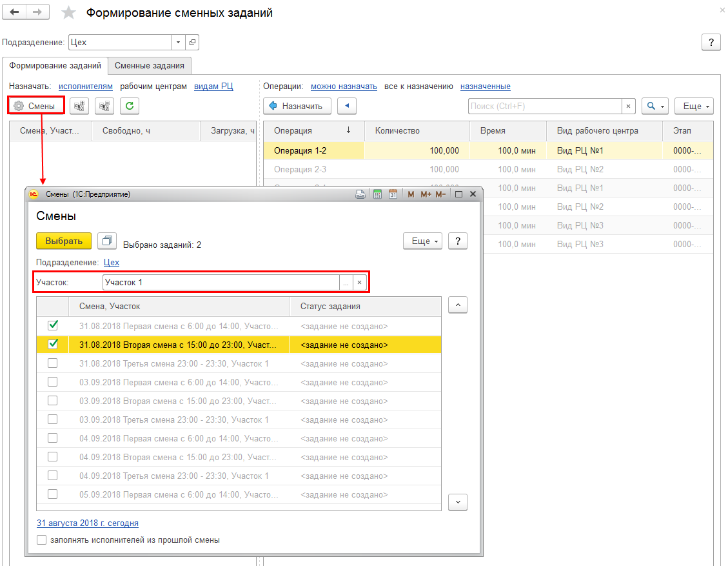Open the Еще menu in Смены dialog

click(422, 241)
